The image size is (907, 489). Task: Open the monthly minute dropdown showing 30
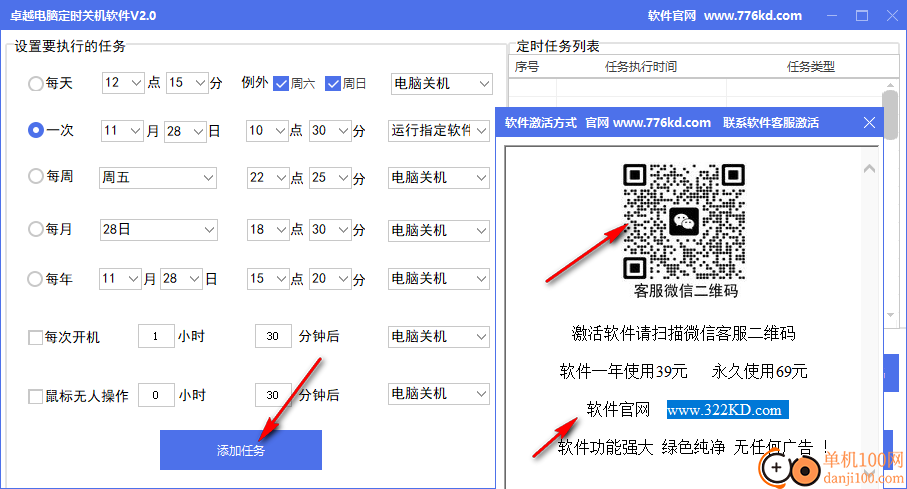pyautogui.click(x=330, y=230)
